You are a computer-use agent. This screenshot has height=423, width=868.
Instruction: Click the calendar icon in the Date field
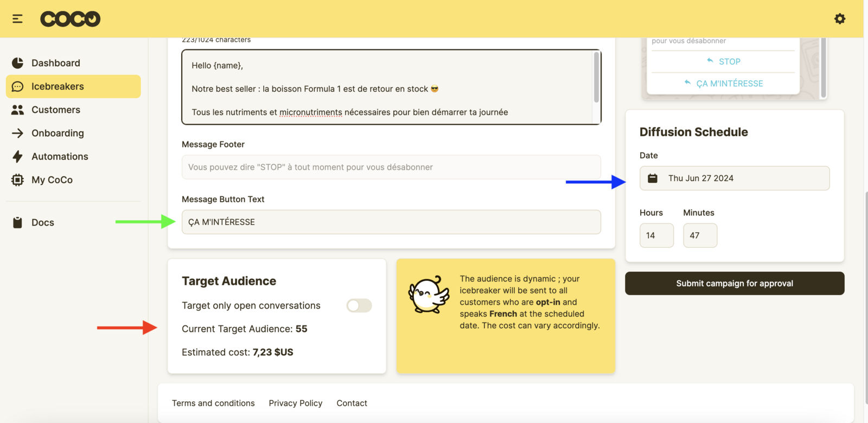point(653,178)
